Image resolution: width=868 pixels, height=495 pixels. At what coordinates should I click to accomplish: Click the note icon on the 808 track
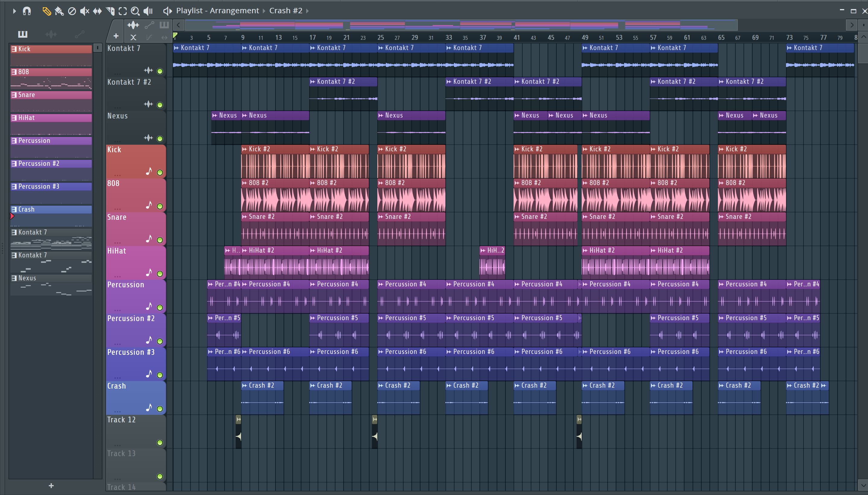[x=149, y=205]
